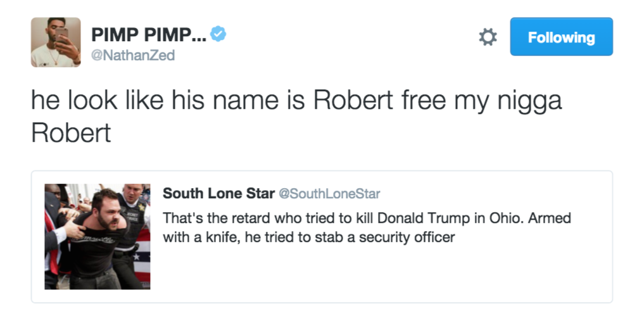The width and height of the screenshot is (644, 311).
Task: Click the phone in the avatar selfie
Action: (x=61, y=34)
